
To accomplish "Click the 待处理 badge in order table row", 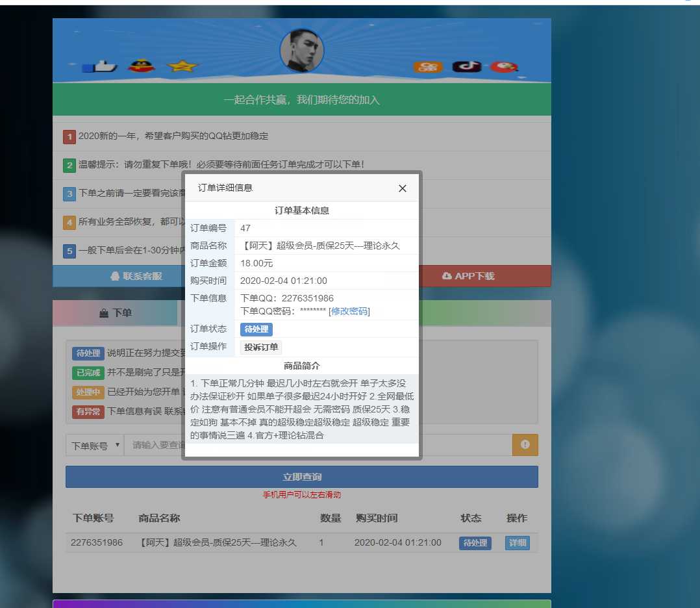I will [x=475, y=543].
